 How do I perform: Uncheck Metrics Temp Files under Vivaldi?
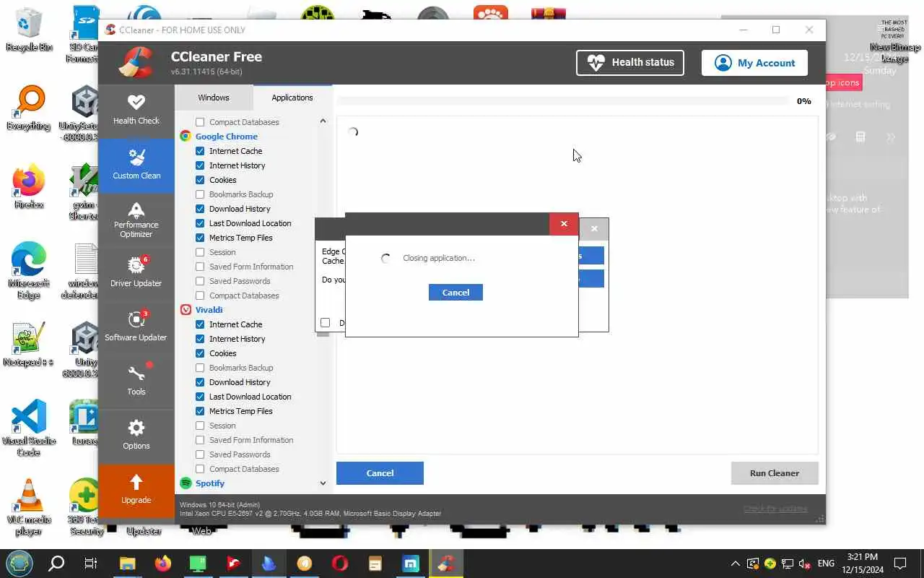[x=200, y=411]
